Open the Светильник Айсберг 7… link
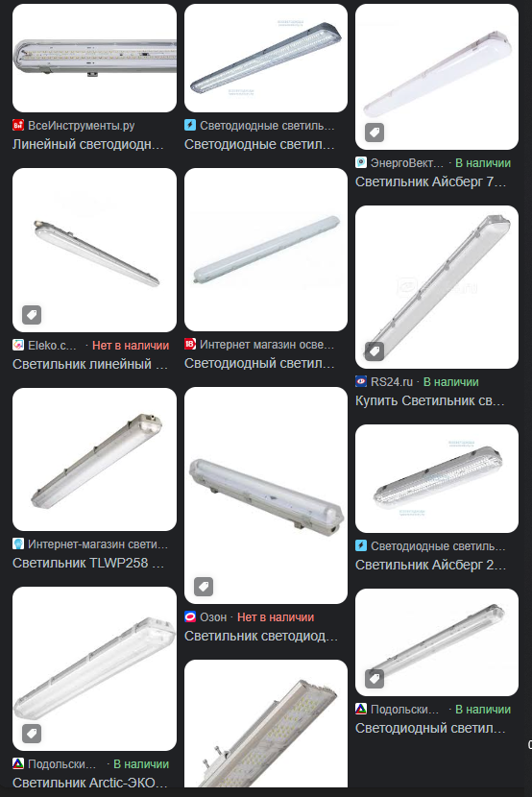 (x=431, y=182)
